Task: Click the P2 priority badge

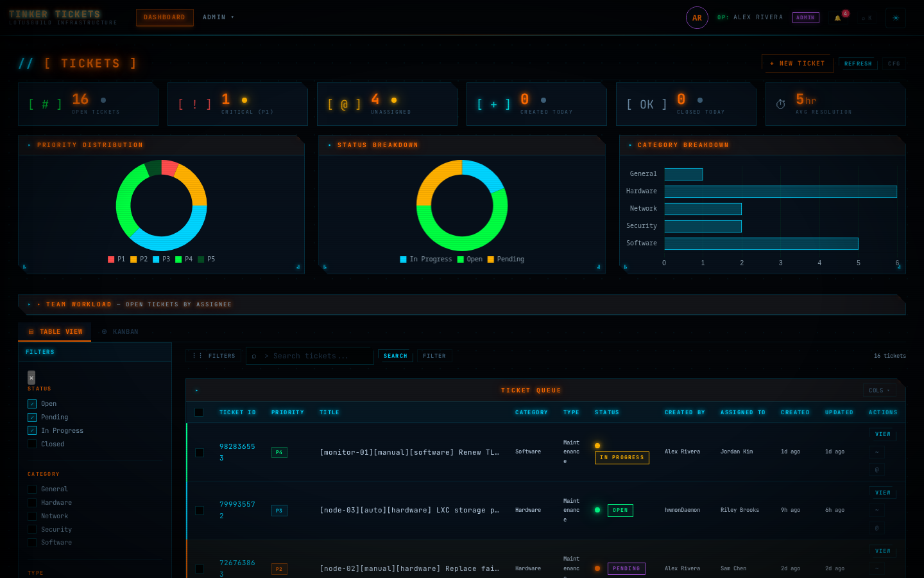Action: (x=279, y=569)
